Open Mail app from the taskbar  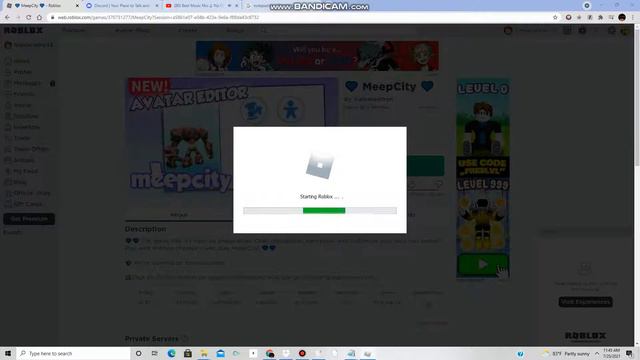click(x=220, y=353)
